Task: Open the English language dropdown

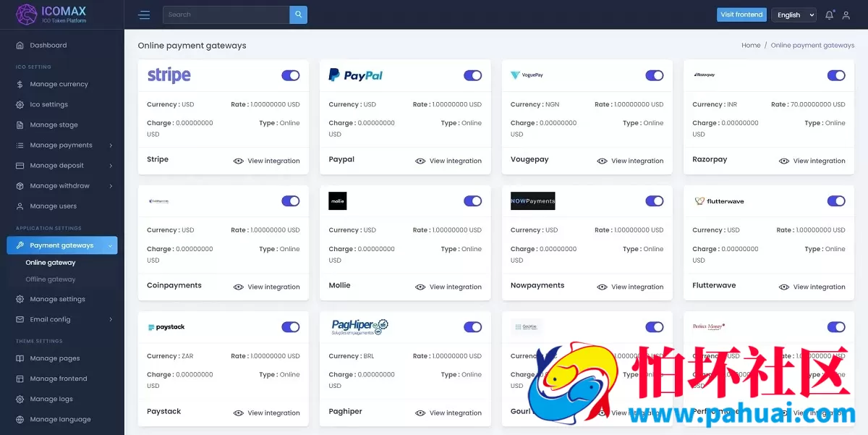Action: point(793,14)
